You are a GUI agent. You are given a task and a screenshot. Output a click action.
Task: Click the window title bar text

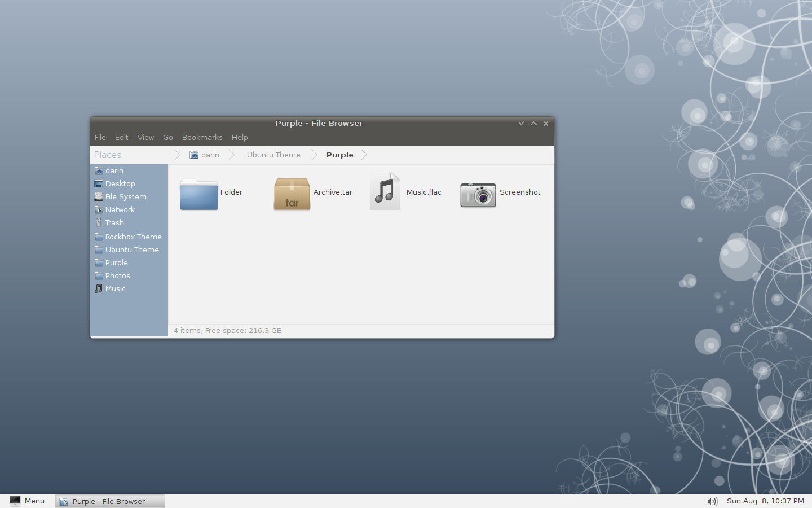click(x=319, y=123)
